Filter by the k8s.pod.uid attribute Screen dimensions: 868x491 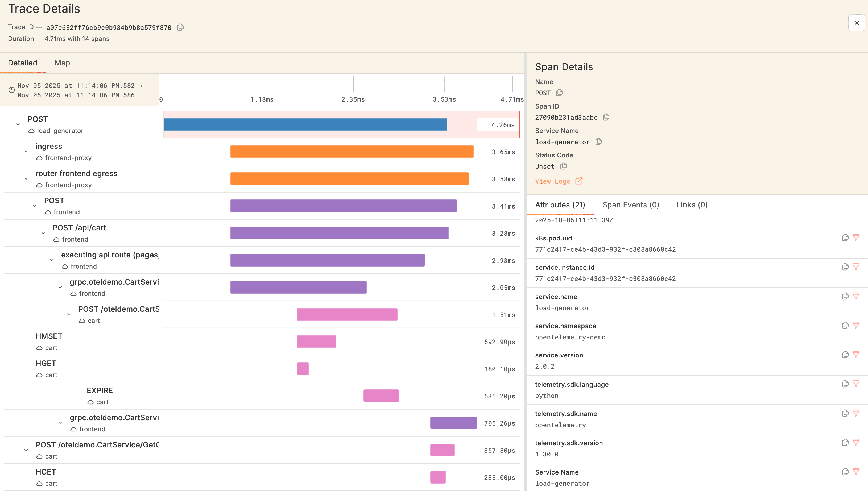coord(856,238)
